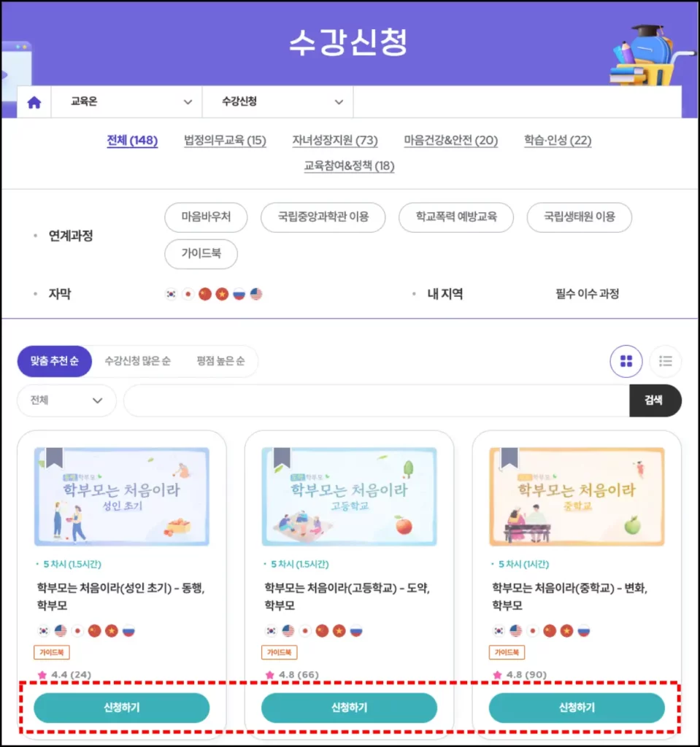Filter subtitles by Chinese flag

pyautogui.click(x=205, y=294)
